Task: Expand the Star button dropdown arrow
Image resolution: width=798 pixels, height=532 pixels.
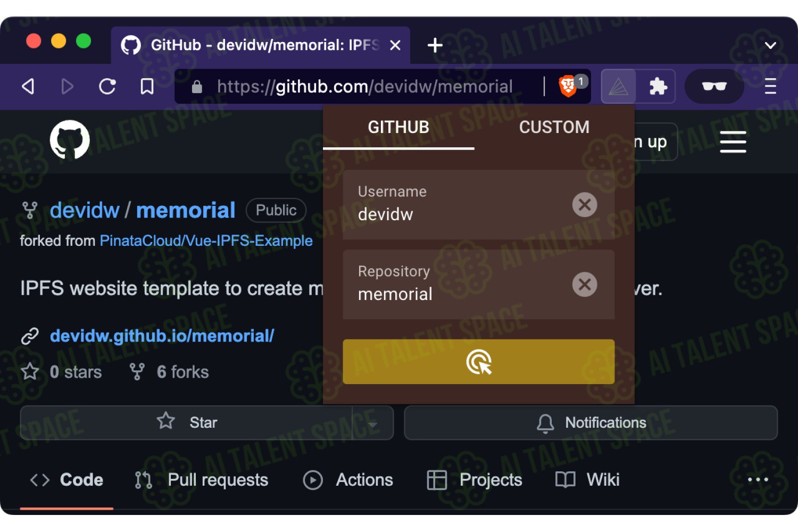Action: [372, 423]
